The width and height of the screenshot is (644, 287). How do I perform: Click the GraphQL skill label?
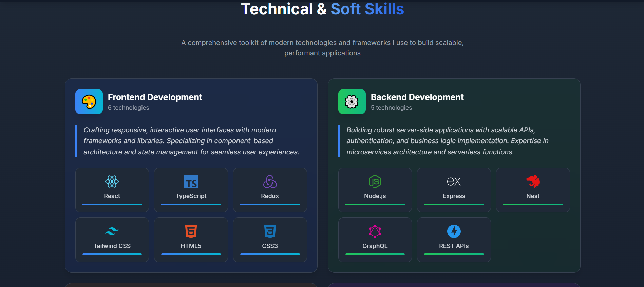point(375,246)
